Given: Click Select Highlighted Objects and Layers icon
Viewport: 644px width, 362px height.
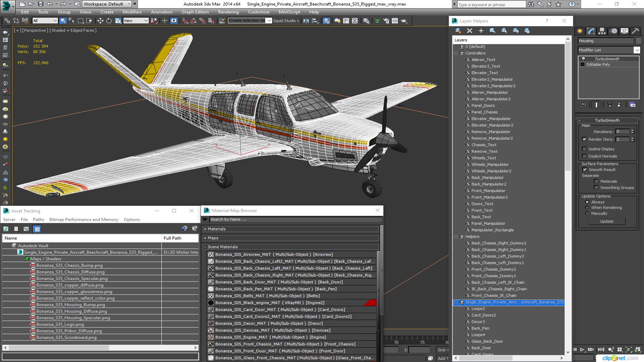Looking at the screenshot, I should coord(492,31).
